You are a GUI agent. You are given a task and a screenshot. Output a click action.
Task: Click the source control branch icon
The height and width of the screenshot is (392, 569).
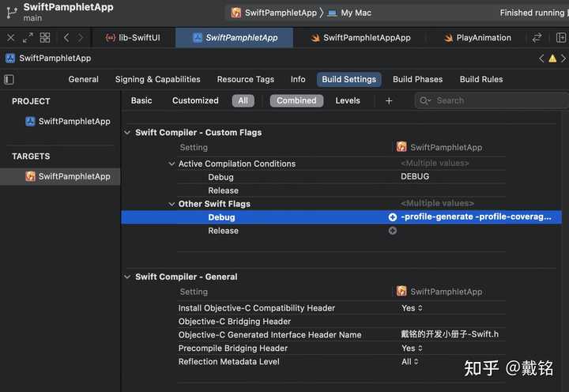pyautogui.click(x=12, y=13)
